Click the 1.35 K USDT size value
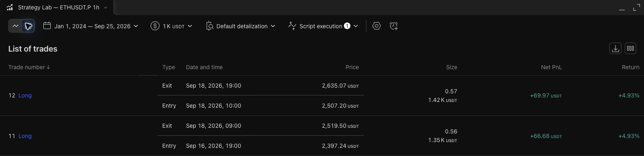Image resolution: width=644 pixels, height=156 pixels. coord(443,140)
